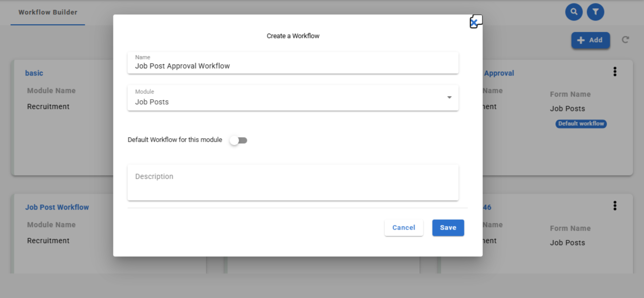The height and width of the screenshot is (298, 644).
Task: Toggle the Default Workflow switch
Action: (x=239, y=140)
